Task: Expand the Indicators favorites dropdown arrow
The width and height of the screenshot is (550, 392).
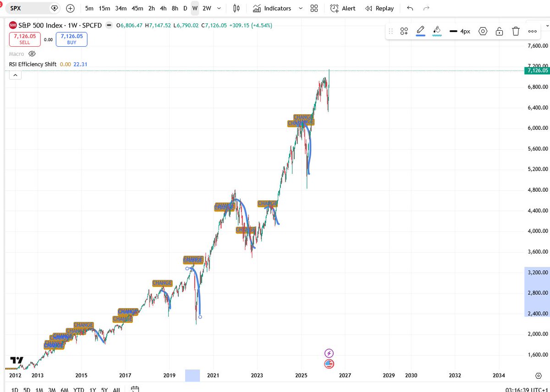Action: click(x=301, y=8)
